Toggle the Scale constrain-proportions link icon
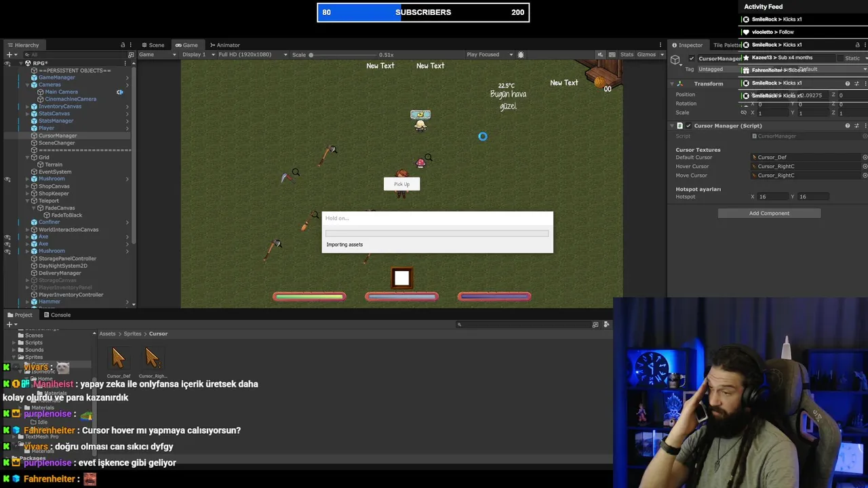This screenshot has width=868, height=488. pos(744,113)
